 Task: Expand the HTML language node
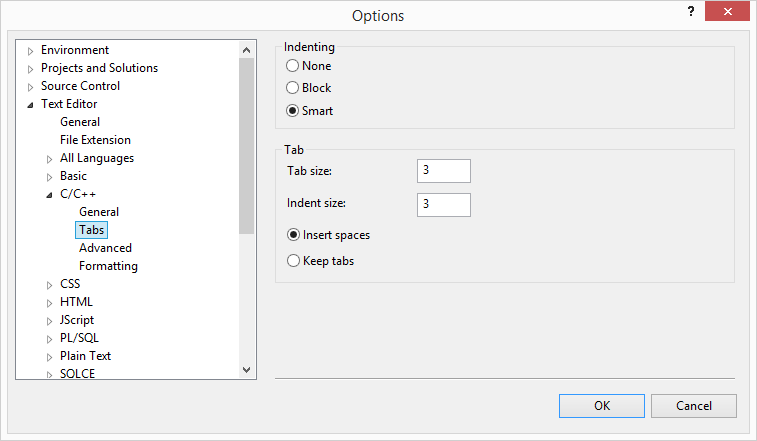[49, 303]
